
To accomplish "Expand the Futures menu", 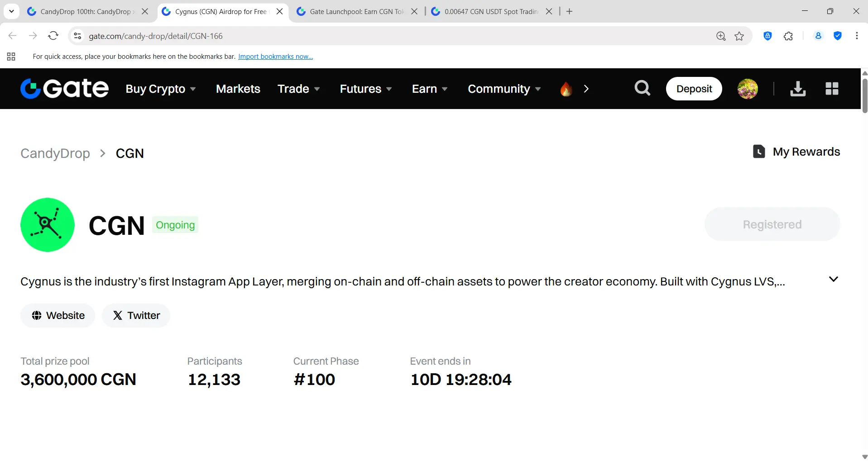I will pos(366,89).
